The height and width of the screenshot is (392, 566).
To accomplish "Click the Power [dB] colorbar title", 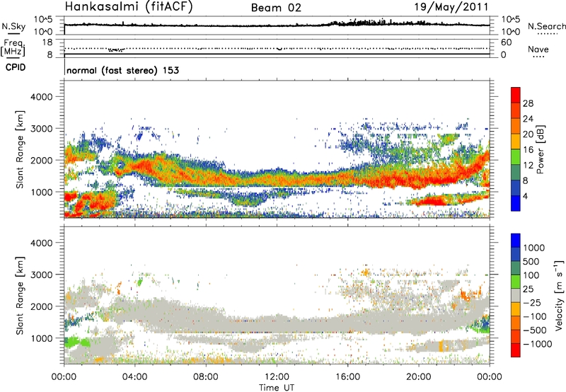I will click(x=540, y=149).
